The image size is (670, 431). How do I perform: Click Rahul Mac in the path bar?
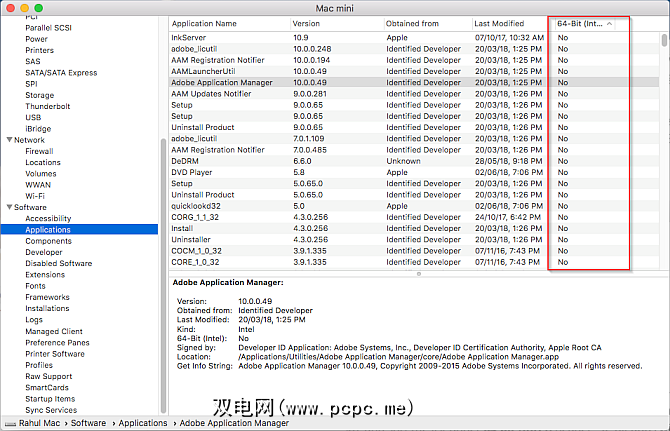pyautogui.click(x=39, y=423)
